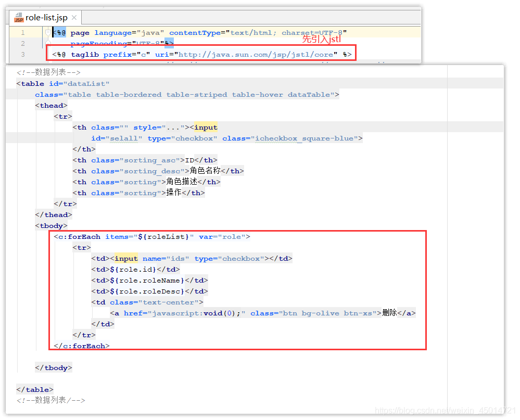520x420 pixels.
Task: Collapse the fold marker at line 1
Action: click(x=48, y=32)
